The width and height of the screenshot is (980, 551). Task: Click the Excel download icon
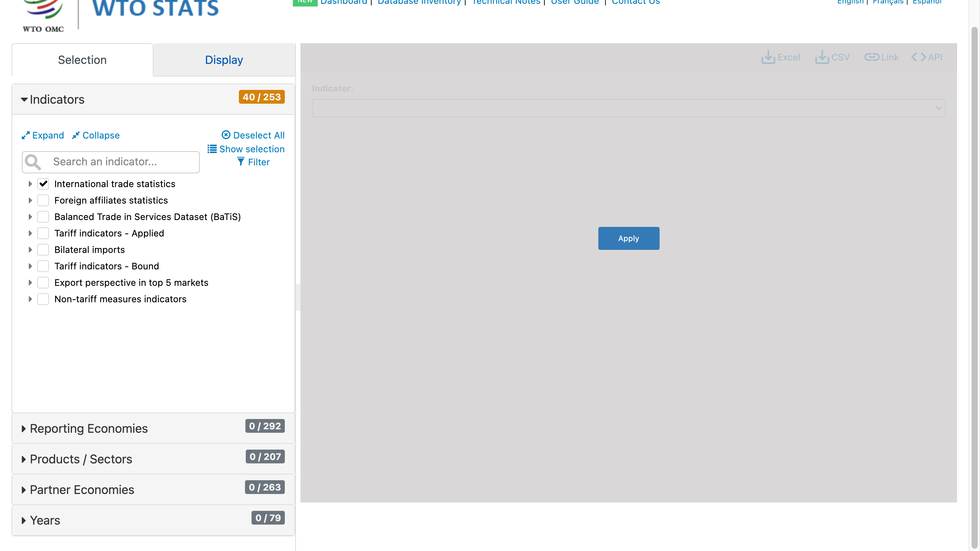click(768, 57)
